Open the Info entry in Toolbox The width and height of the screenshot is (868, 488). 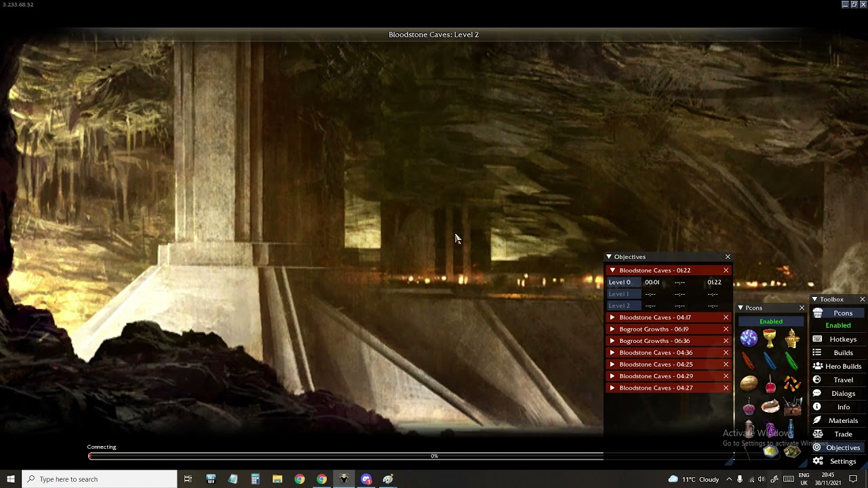point(838,407)
